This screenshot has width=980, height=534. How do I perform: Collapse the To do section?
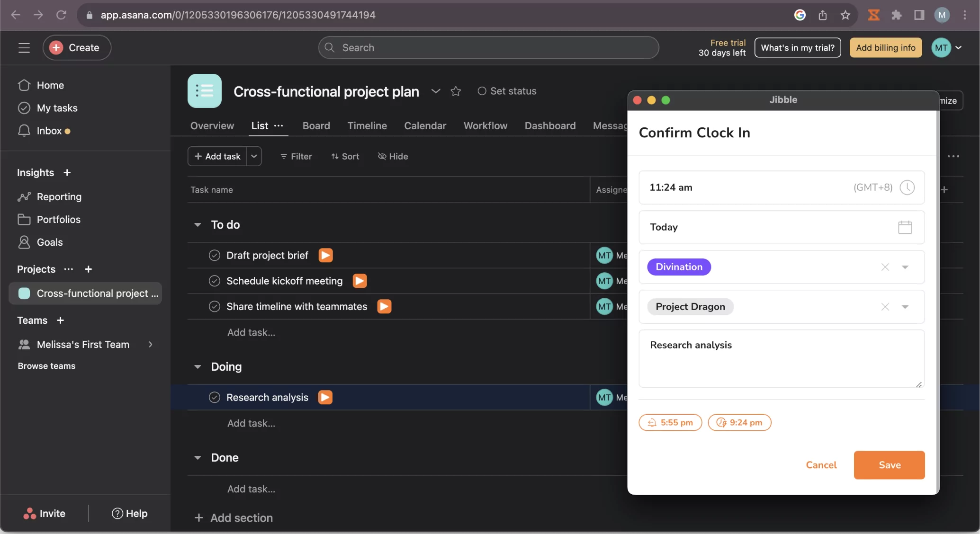point(198,224)
